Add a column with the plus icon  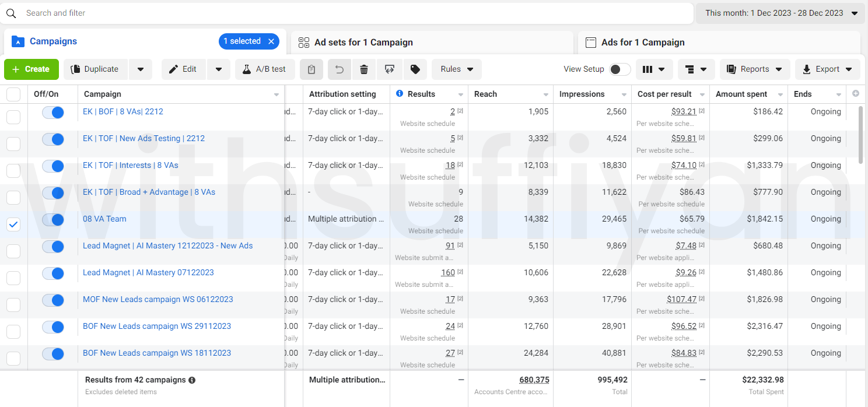coord(856,93)
